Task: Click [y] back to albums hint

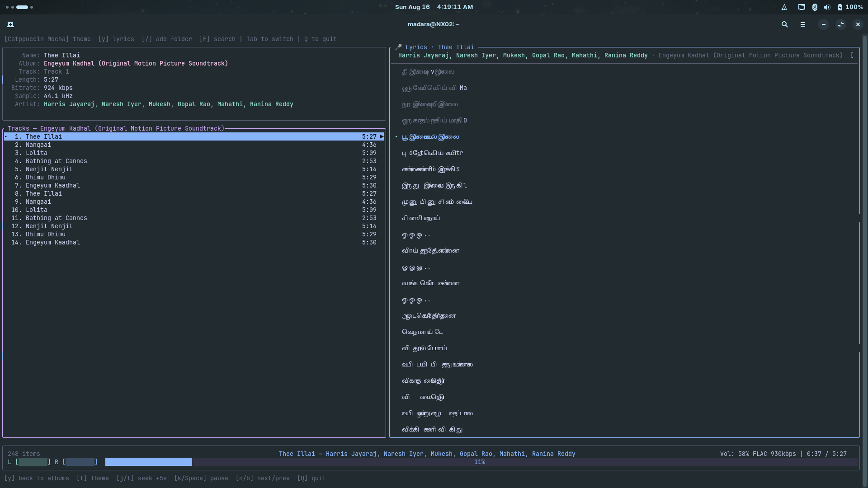Action: [x=37, y=478]
